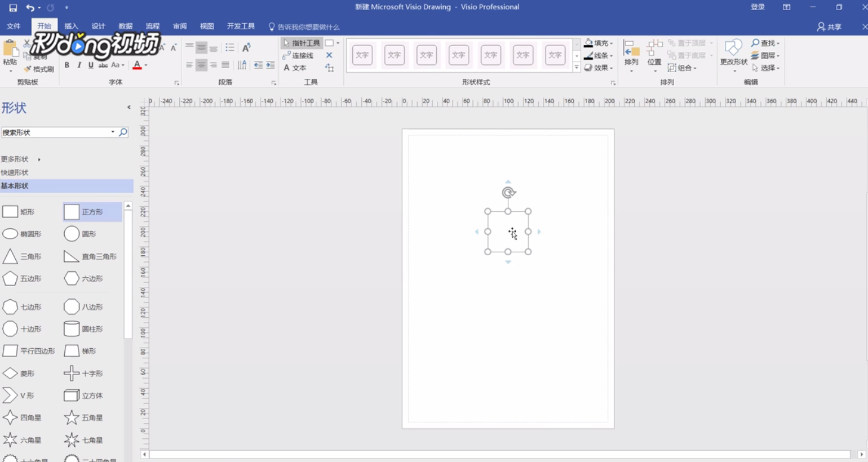Apply the last visible shape style swatch
This screenshot has height=462, width=868.
coord(555,55)
